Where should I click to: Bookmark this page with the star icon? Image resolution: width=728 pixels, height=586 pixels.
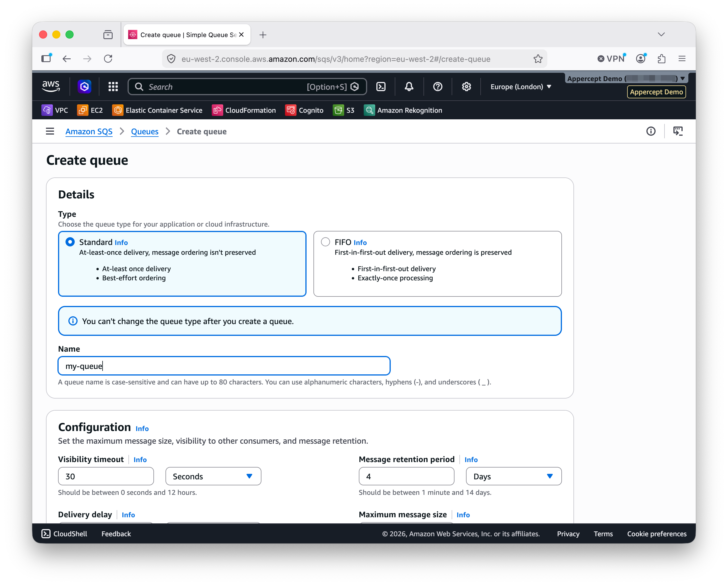tap(538, 59)
